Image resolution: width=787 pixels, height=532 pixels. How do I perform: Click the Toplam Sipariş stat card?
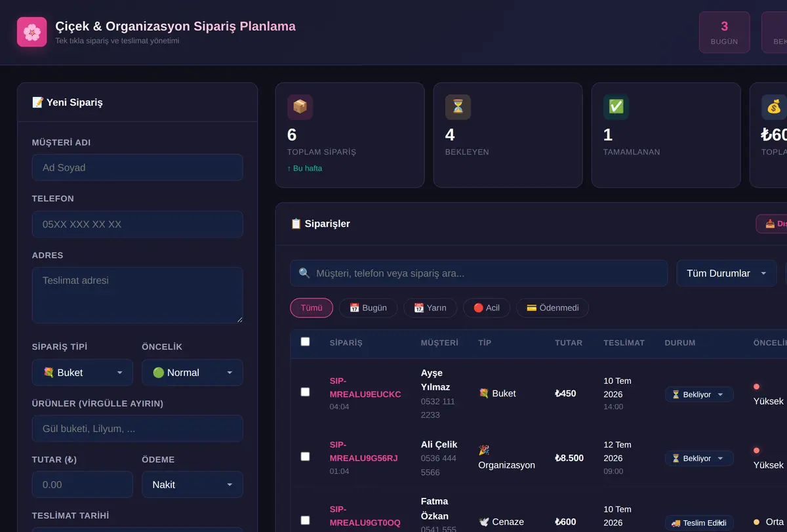[x=350, y=135]
